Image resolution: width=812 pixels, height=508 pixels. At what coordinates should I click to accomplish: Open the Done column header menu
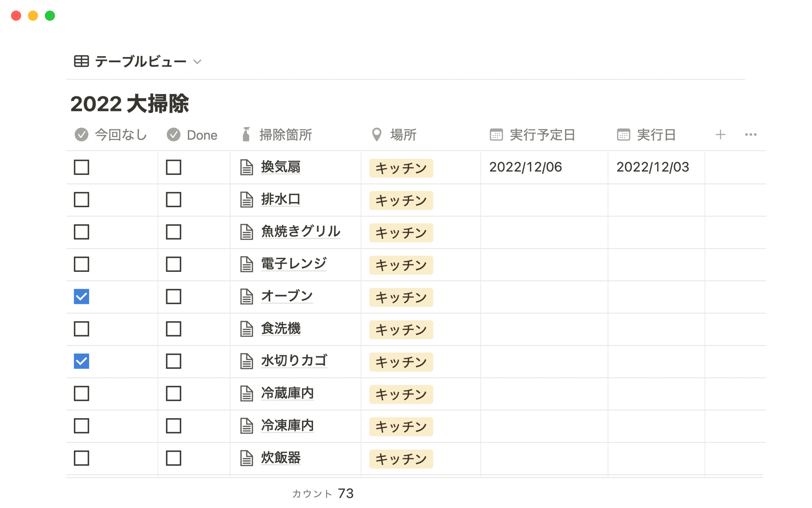(x=202, y=135)
